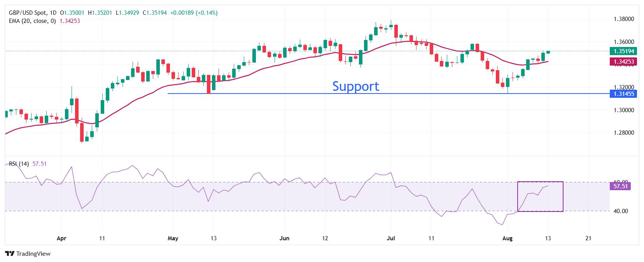Screen dimensions: 644x262
Task: Select the EMA 20 close indicator label
Action: click(33, 21)
